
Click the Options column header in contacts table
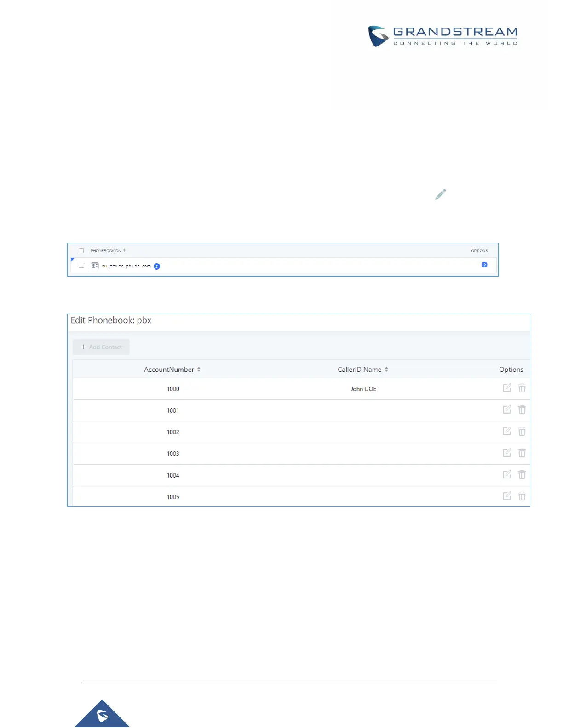511,370
